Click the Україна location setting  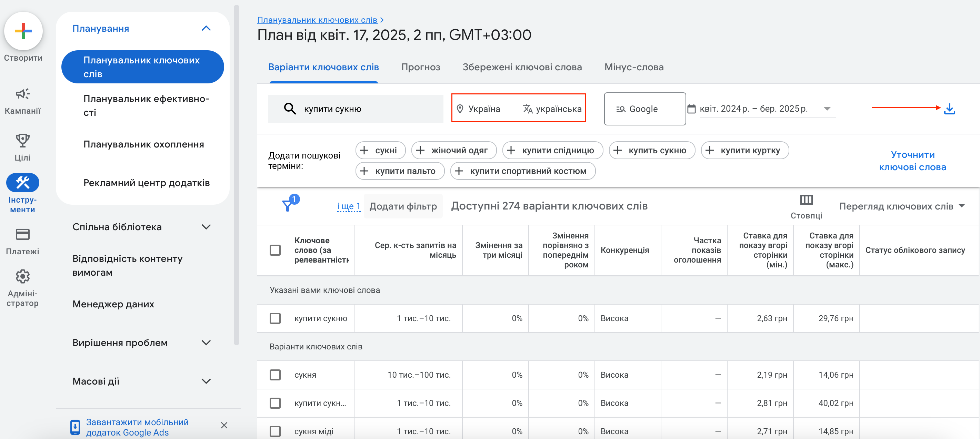478,109
